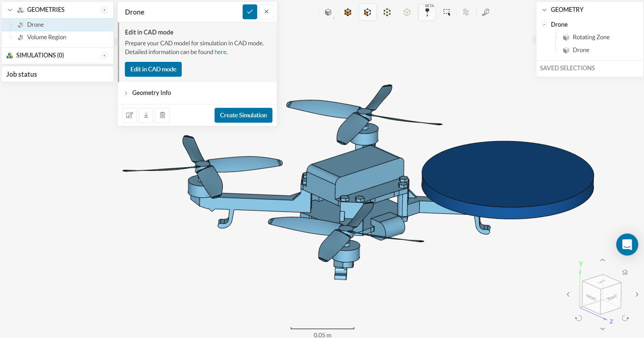
Task: Open the support chat bubble
Action: point(627,244)
